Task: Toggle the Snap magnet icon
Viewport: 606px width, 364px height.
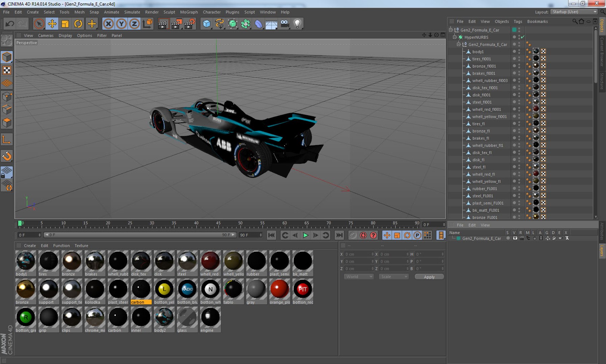Action: [x=7, y=156]
